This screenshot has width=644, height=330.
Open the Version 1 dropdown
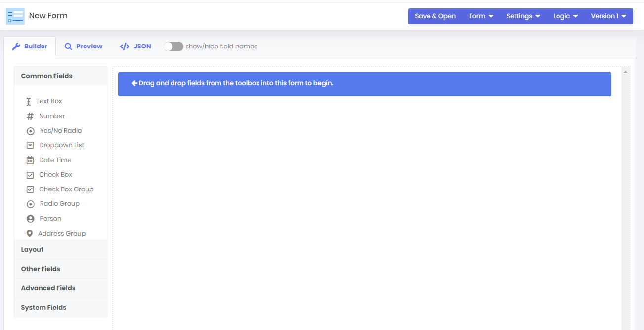tap(608, 16)
